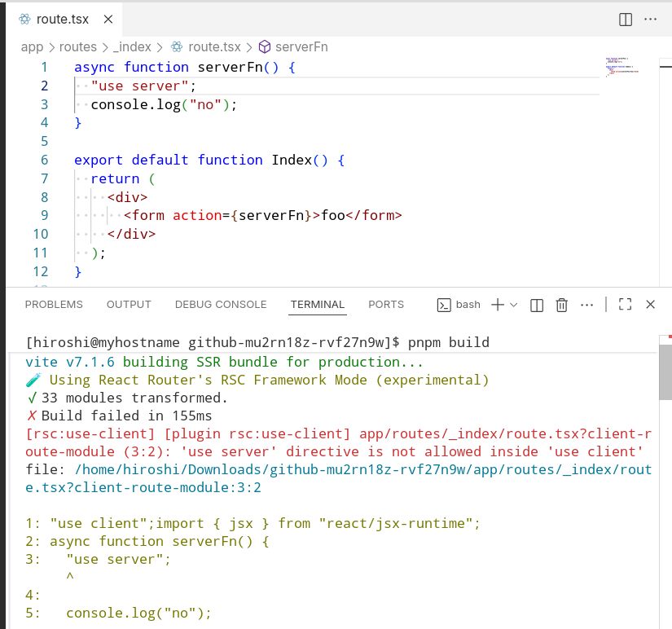Maximize the panel size

click(x=626, y=305)
